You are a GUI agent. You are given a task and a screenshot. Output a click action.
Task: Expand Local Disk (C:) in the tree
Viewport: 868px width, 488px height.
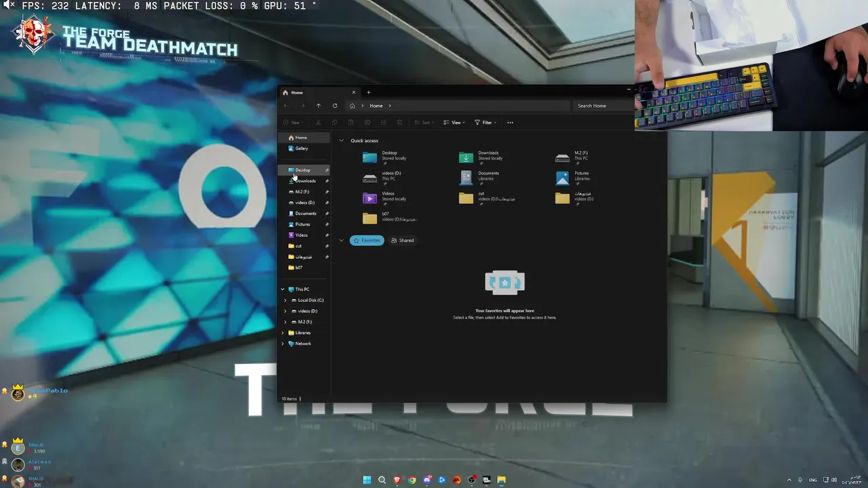[285, 300]
